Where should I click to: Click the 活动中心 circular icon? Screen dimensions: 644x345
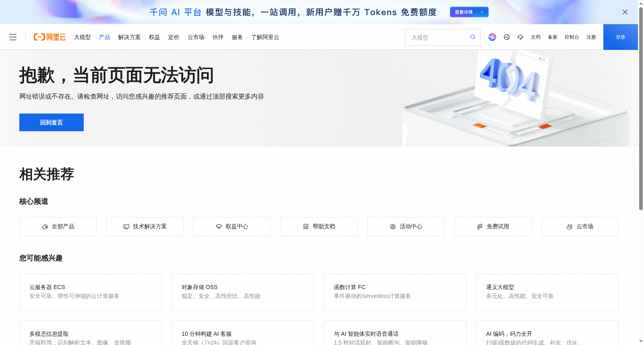pyautogui.click(x=393, y=227)
